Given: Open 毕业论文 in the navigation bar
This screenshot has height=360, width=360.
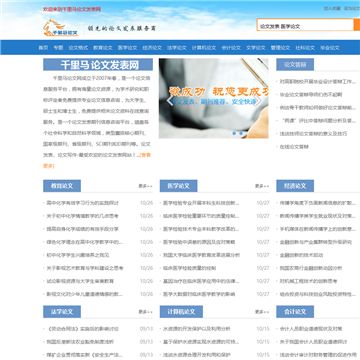Looking at the screenshot, I should 330,48.
